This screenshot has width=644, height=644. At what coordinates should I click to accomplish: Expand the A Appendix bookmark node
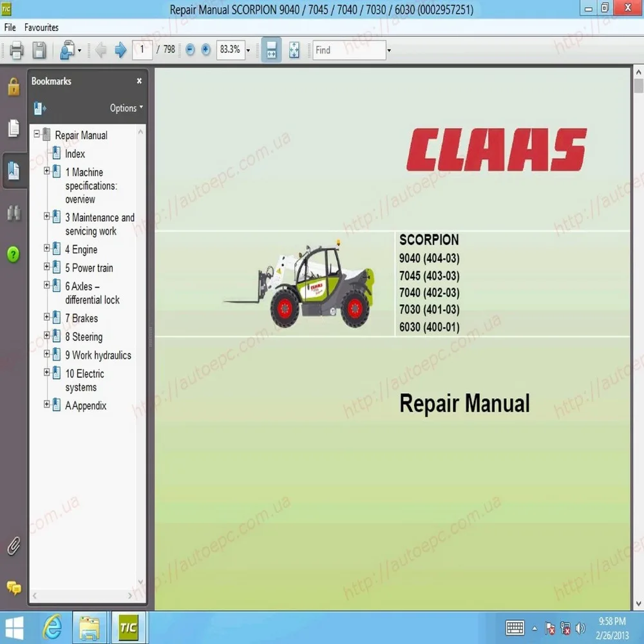point(47,404)
